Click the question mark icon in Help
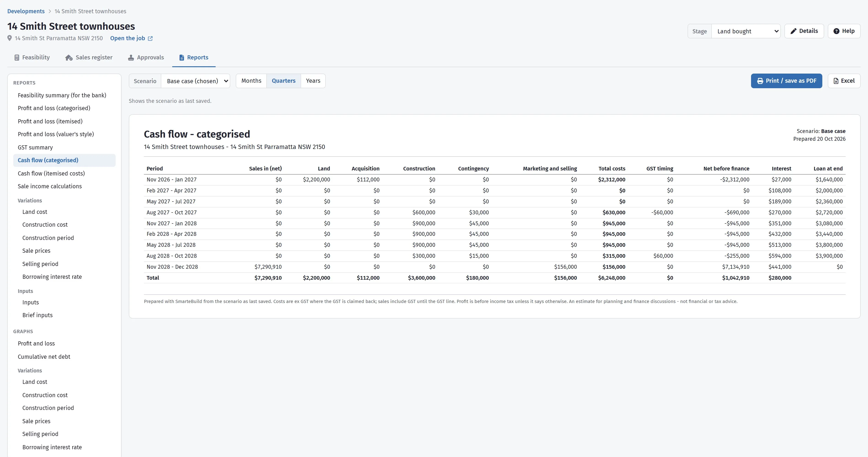 (x=836, y=31)
